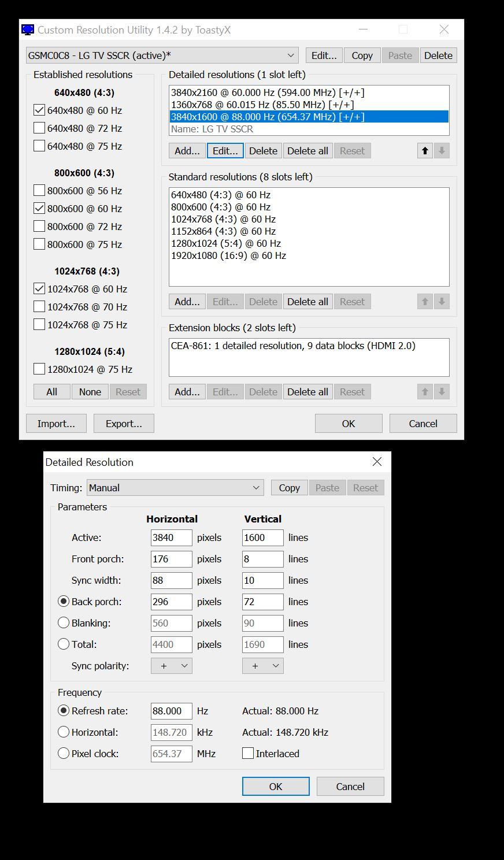The image size is (504, 860).
Task: Click OK in Detailed Resolution dialog
Action: 276,787
